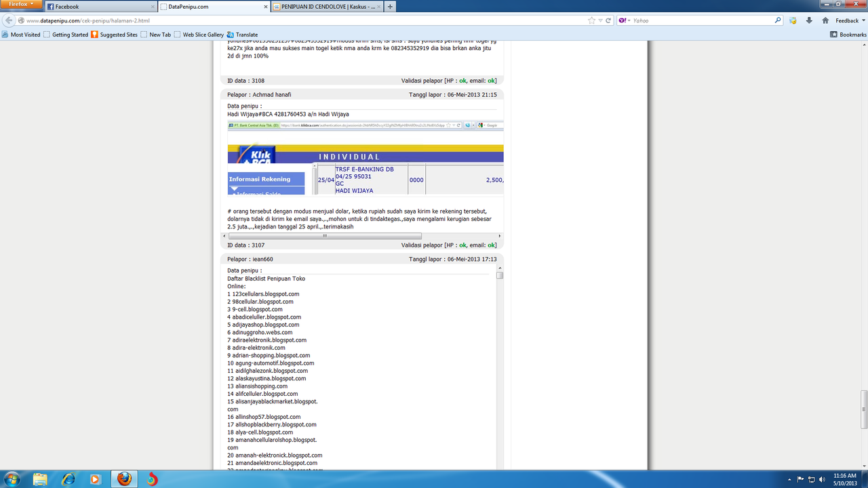868x488 pixels.
Task: Click reporter name Achmad hanafi
Action: 271,94
